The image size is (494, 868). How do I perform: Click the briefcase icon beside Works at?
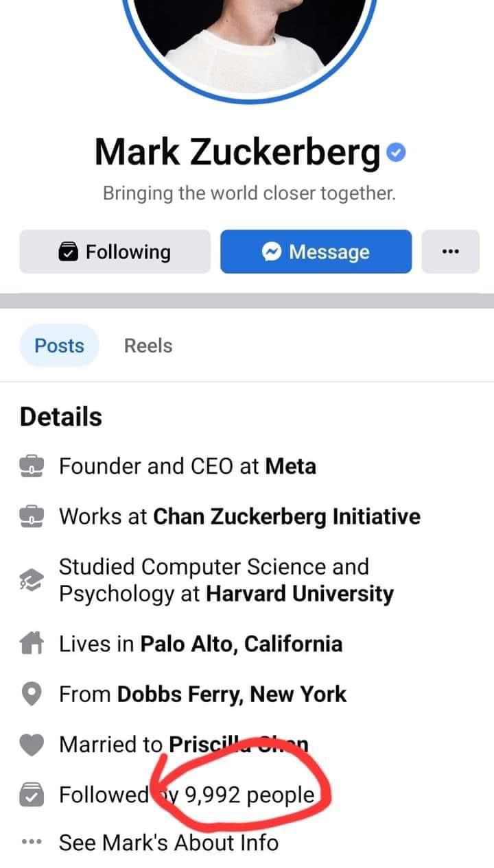(32, 516)
